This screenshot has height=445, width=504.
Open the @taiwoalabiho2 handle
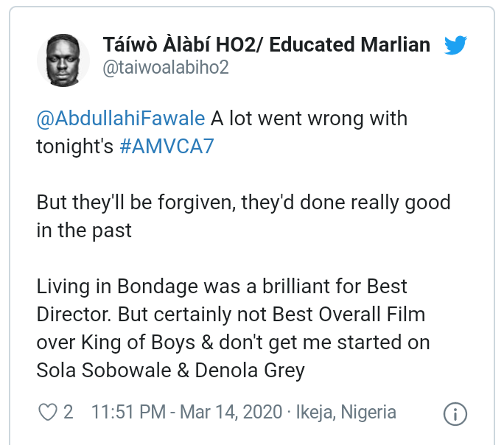(x=165, y=68)
